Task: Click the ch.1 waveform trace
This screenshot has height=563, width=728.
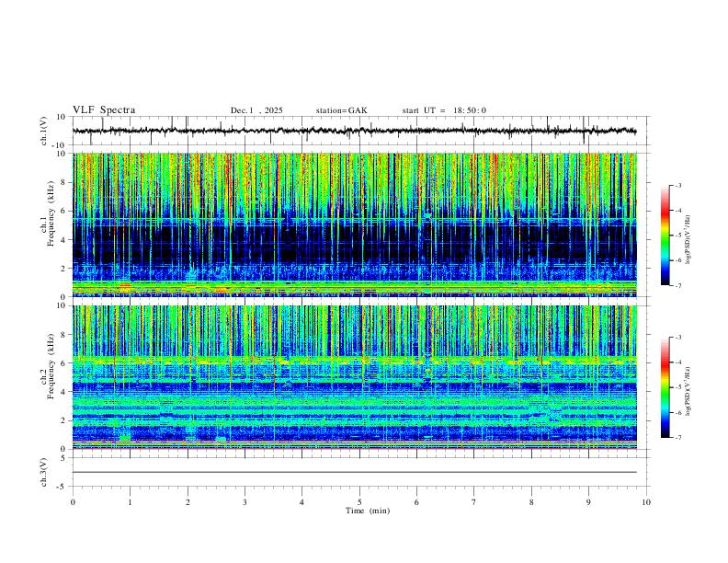Action: [354, 131]
